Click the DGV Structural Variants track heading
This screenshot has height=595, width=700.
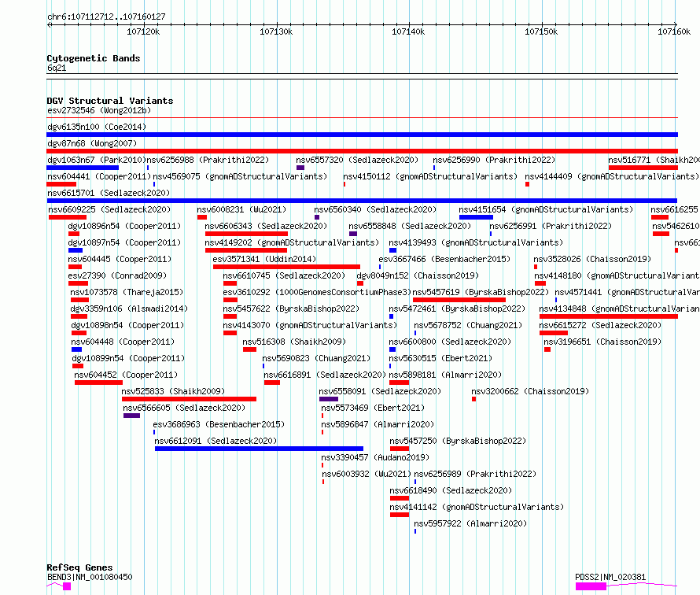tap(110, 101)
